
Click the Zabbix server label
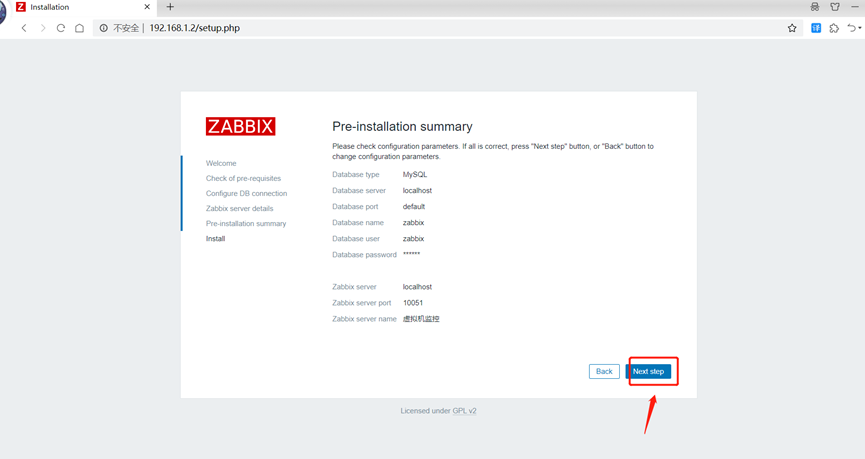point(354,287)
